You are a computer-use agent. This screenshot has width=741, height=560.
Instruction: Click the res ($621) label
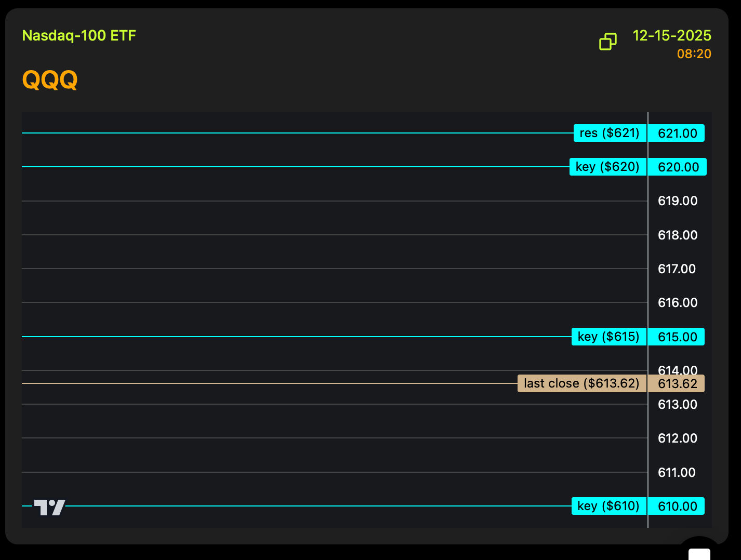pyautogui.click(x=610, y=133)
